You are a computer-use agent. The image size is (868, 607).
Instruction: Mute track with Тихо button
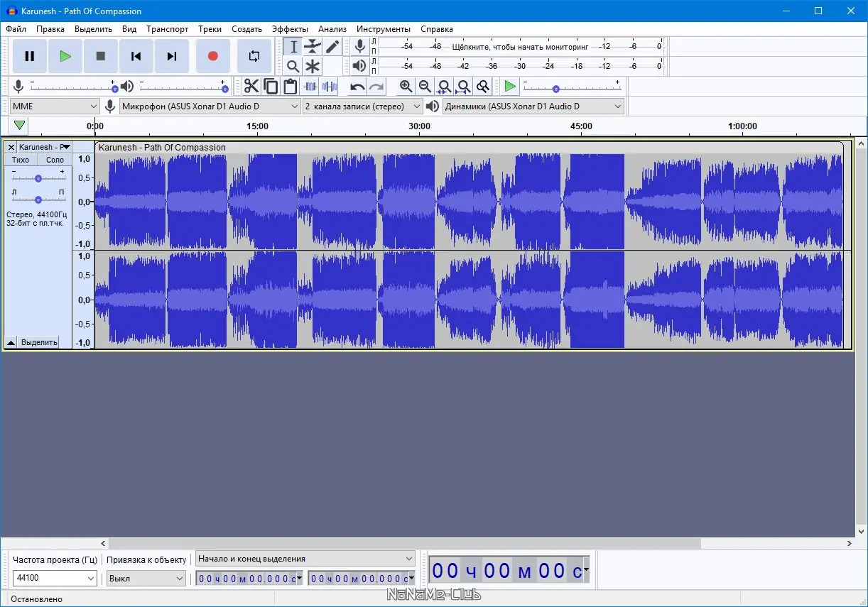coord(21,160)
